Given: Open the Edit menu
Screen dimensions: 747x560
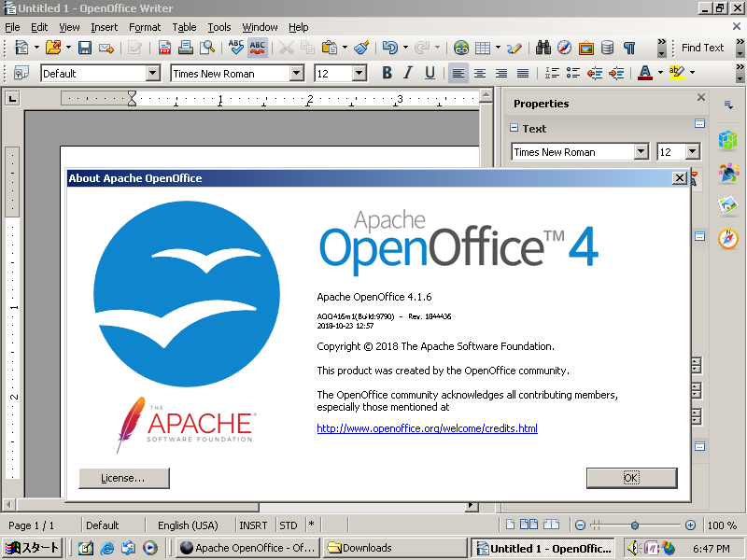Looking at the screenshot, I should 39,27.
